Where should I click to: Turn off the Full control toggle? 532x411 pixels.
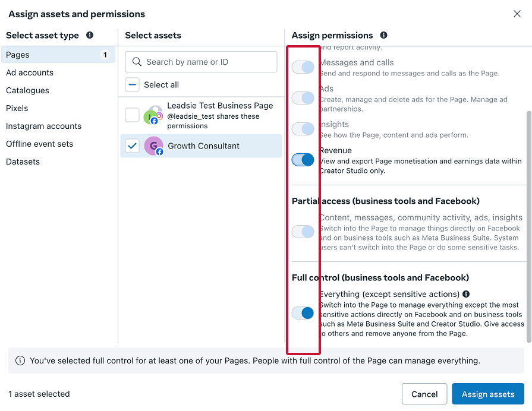tap(303, 312)
